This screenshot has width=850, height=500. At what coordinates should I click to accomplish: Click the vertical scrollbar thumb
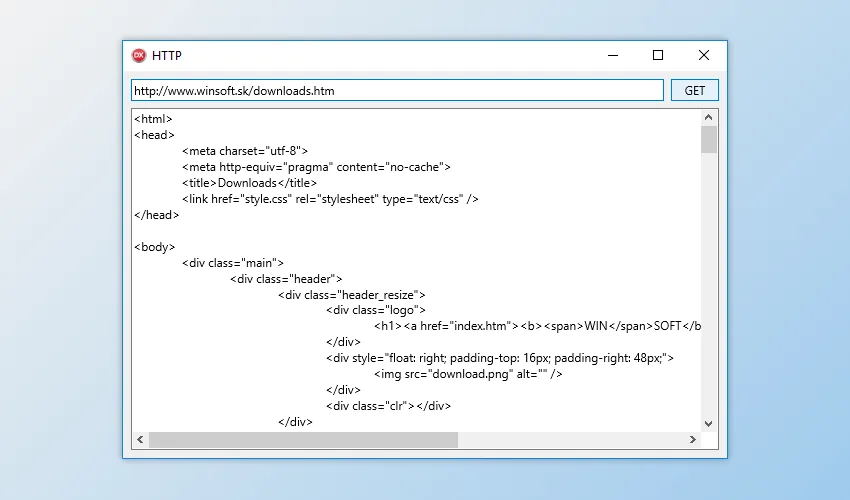coord(709,139)
